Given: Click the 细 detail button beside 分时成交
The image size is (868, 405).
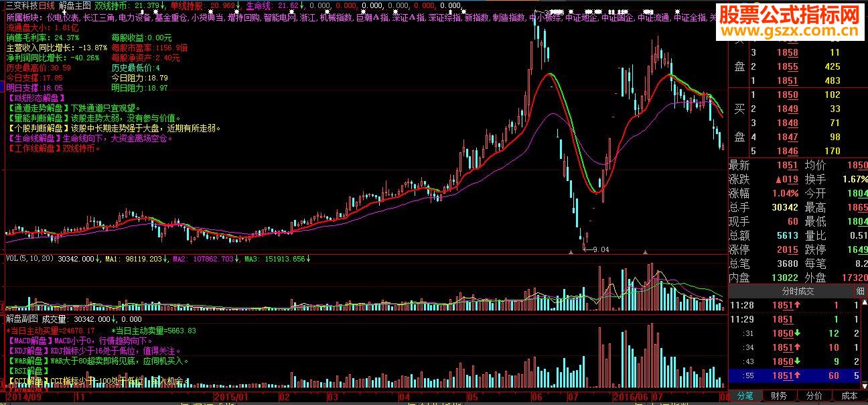Looking at the screenshot, I should pyautogui.click(x=860, y=291).
